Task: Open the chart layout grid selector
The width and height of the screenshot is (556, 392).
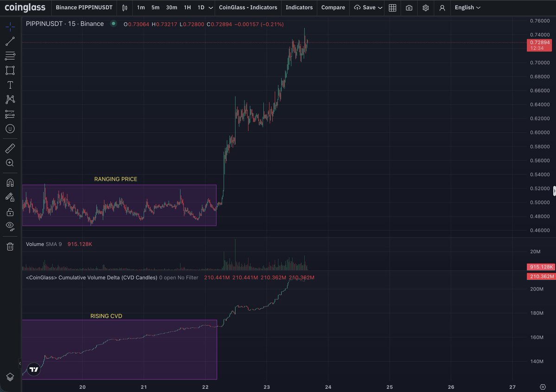Action: 392,7
